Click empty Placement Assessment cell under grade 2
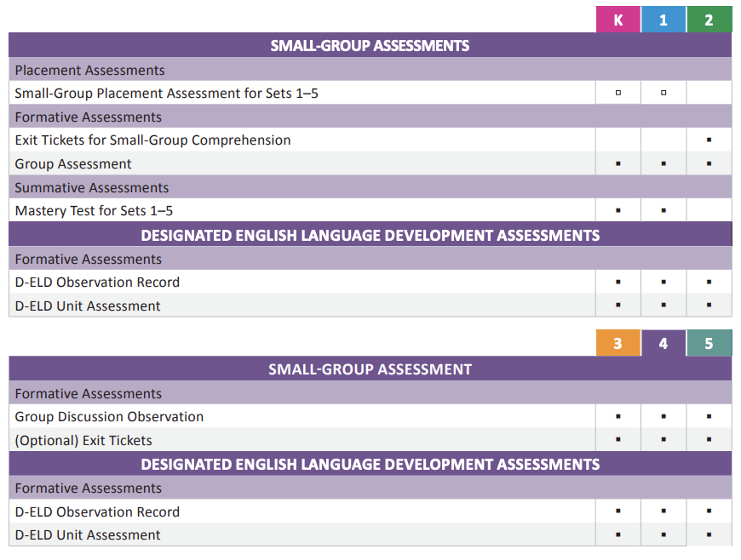Image resolution: width=741 pixels, height=560 pixels. click(709, 93)
